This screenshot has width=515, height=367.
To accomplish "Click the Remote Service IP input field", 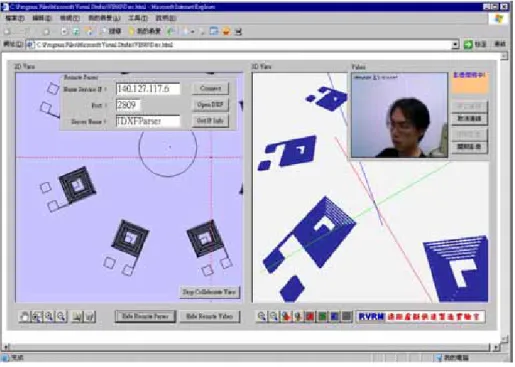I will click(x=148, y=89).
